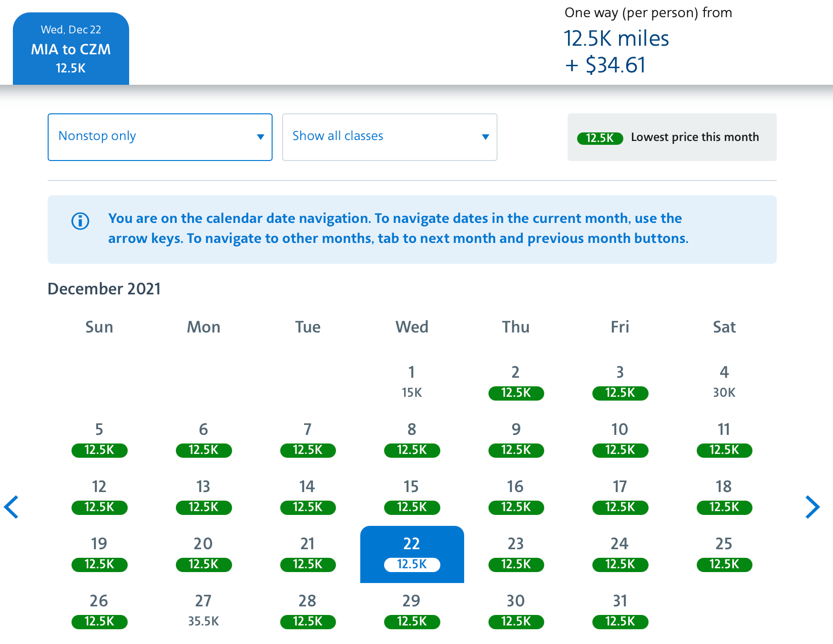The width and height of the screenshot is (833, 644).
Task: Go to the previous month arrow
Action: click(x=11, y=507)
